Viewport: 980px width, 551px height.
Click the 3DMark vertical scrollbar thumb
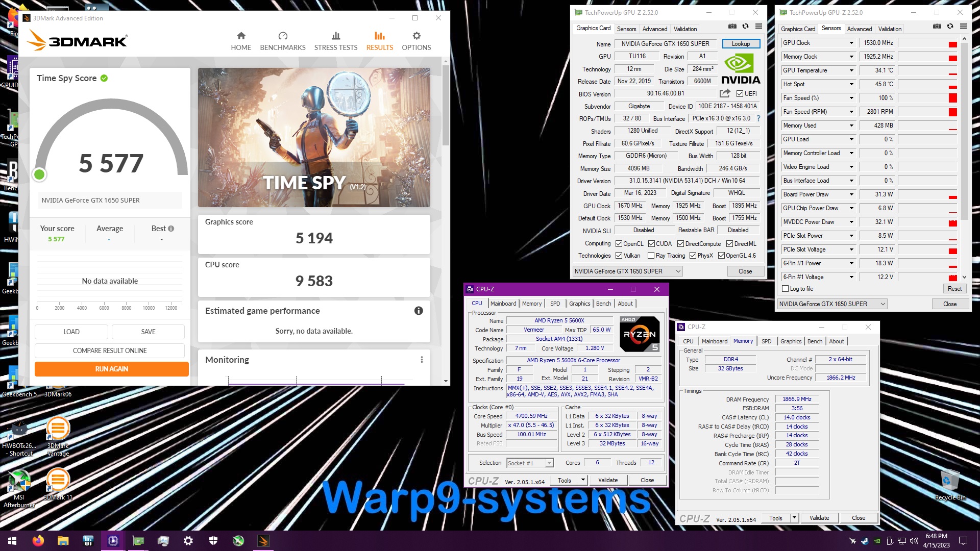446,105
